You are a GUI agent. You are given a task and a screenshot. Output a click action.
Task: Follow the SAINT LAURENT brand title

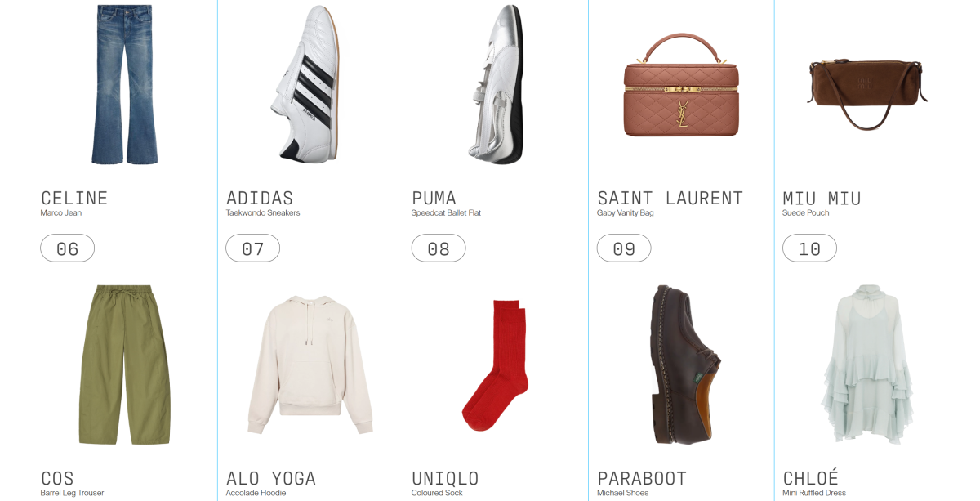[x=670, y=198]
